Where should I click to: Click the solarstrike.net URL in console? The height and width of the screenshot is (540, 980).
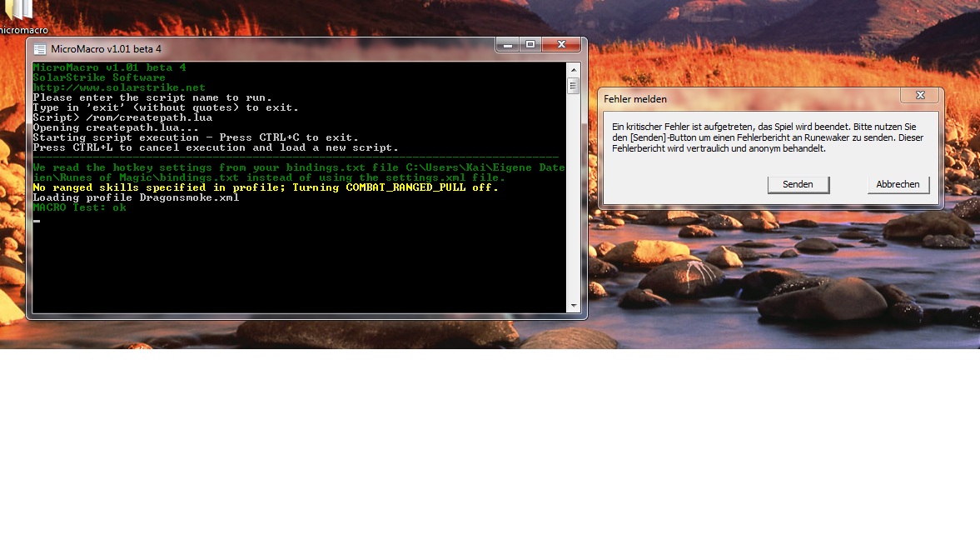[x=119, y=87]
